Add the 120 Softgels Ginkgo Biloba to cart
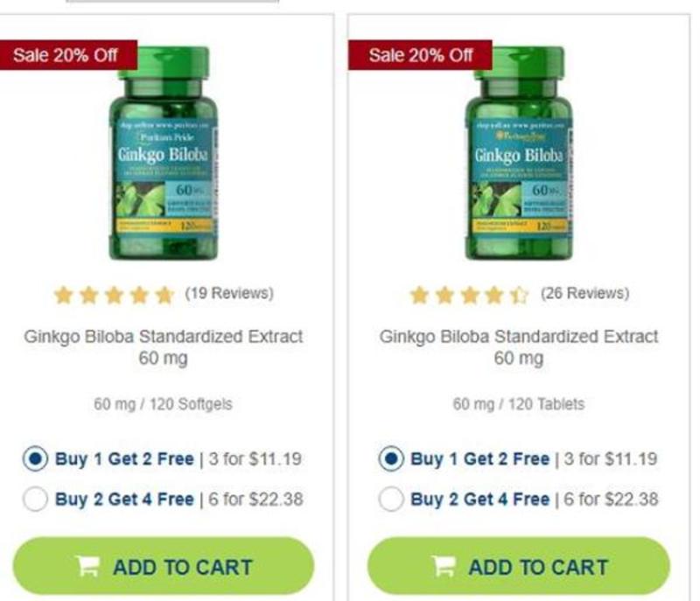This screenshot has height=601, width=700. pos(164,566)
